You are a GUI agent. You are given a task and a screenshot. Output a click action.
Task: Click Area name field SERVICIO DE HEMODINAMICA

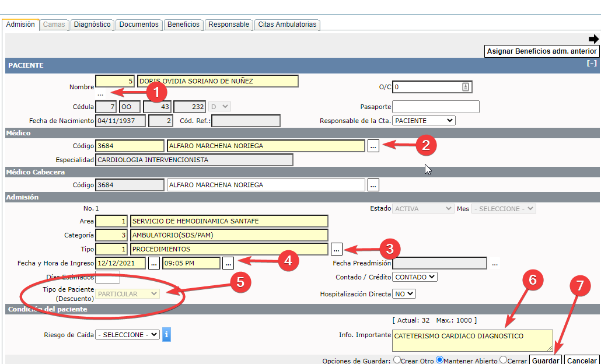click(229, 221)
